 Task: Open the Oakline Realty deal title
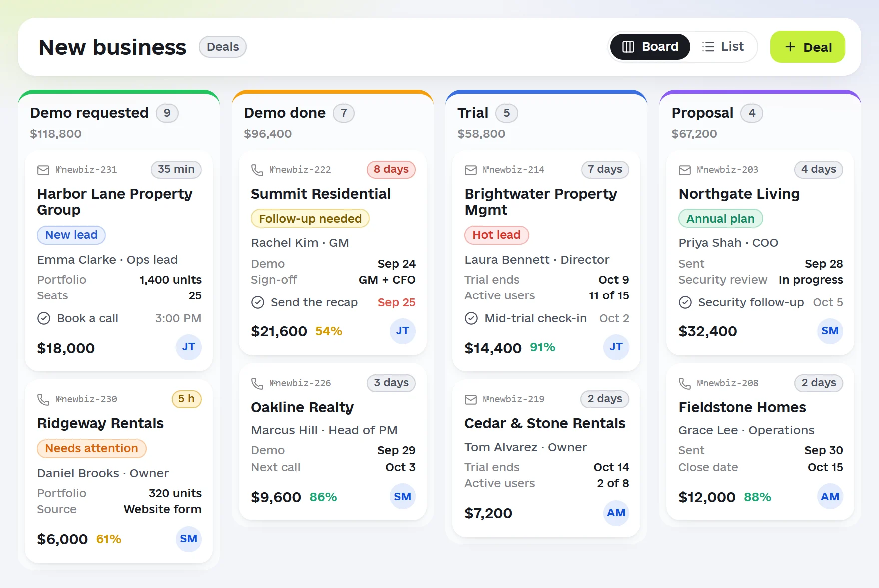[302, 408]
